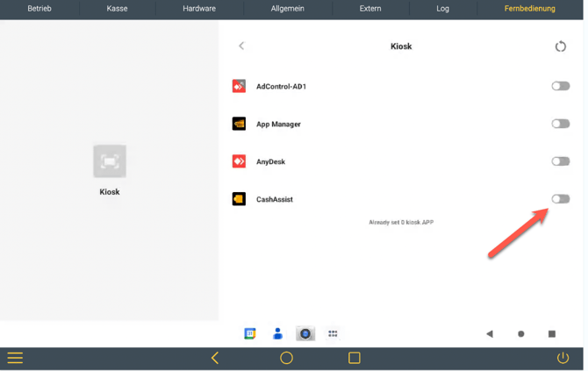588x371 pixels.
Task: Click the blue contacts person icon
Action: click(x=277, y=333)
